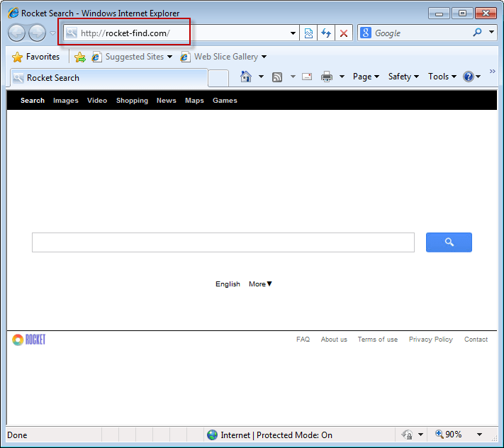Click the red Stop loading icon

coord(344,33)
